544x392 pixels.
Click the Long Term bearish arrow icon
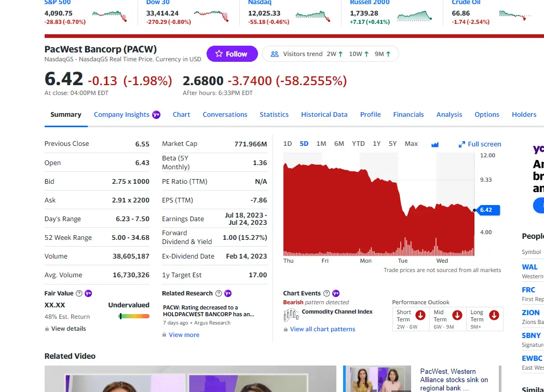(x=494, y=315)
